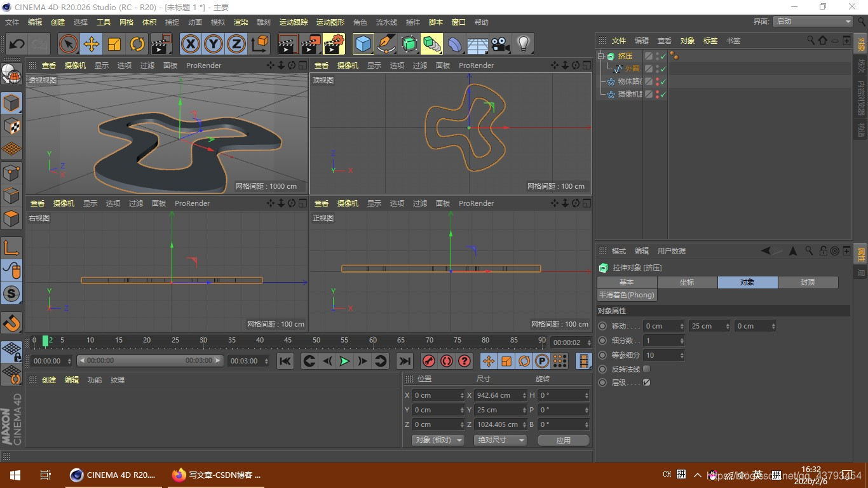This screenshot has width=868, height=488.
Task: Click the 移动 Y value field 25 cm
Action: pyautogui.click(x=710, y=326)
